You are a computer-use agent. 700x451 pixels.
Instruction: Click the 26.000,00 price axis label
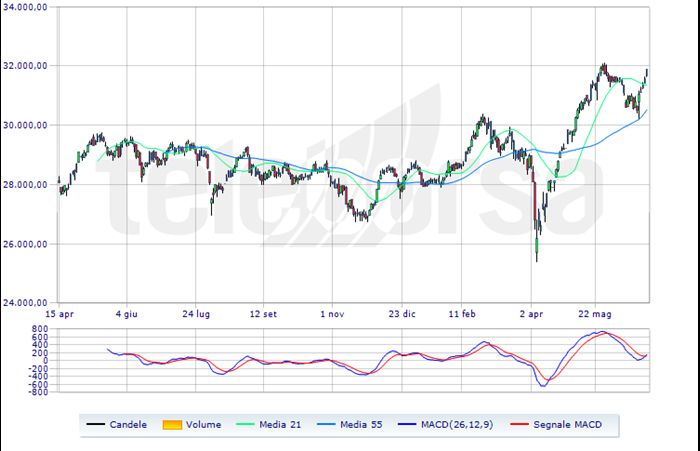click(25, 244)
